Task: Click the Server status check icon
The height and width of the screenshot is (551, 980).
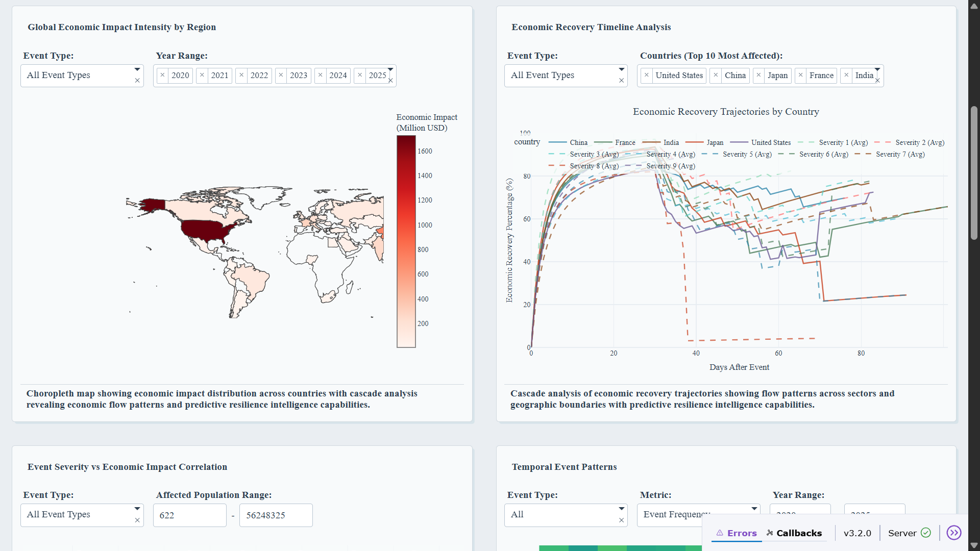Action: (926, 533)
